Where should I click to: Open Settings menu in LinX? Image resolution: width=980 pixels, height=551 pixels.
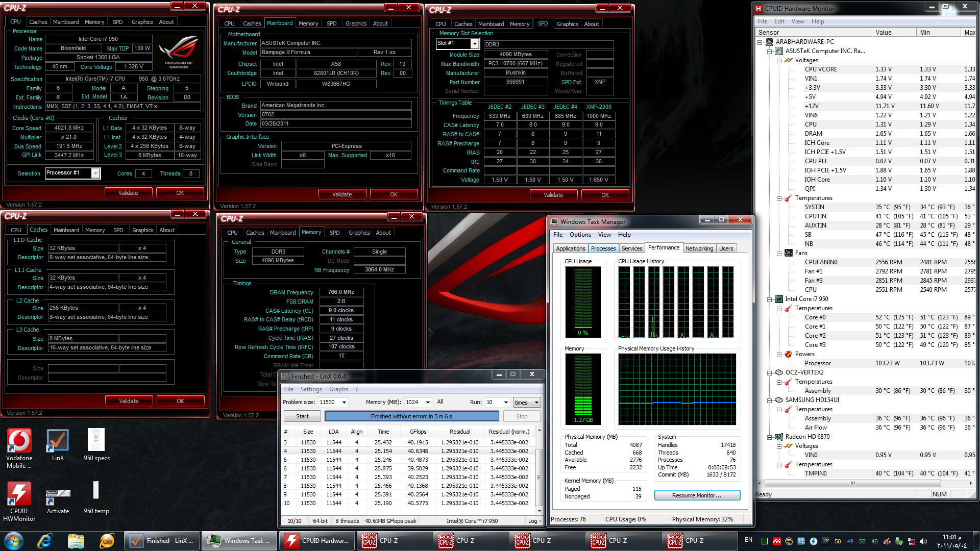coord(311,389)
